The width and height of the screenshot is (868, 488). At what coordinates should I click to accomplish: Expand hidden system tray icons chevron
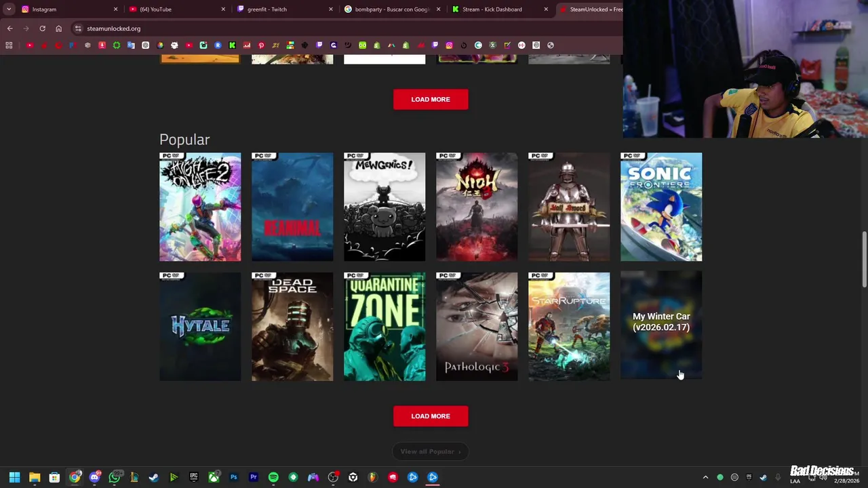[705, 477]
